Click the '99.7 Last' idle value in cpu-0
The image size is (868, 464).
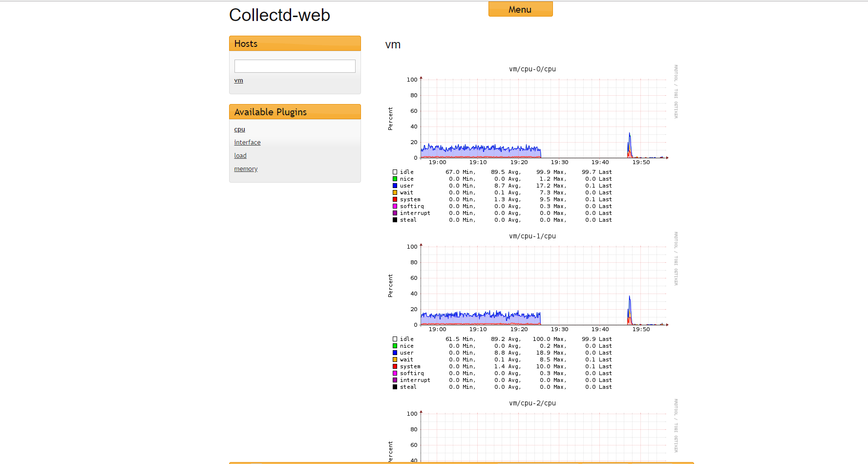click(597, 172)
